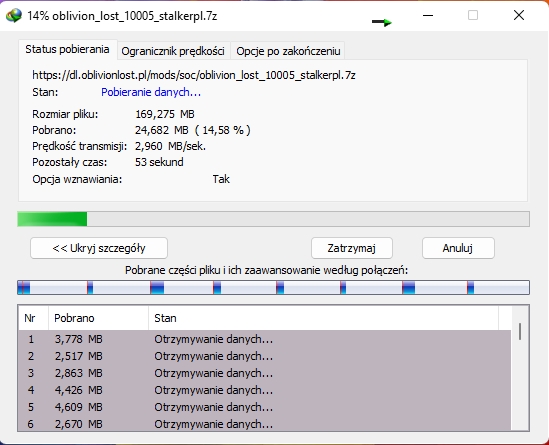549x445 pixels.
Task: Open the Opcje po zakończeniu tab
Action: pos(288,51)
